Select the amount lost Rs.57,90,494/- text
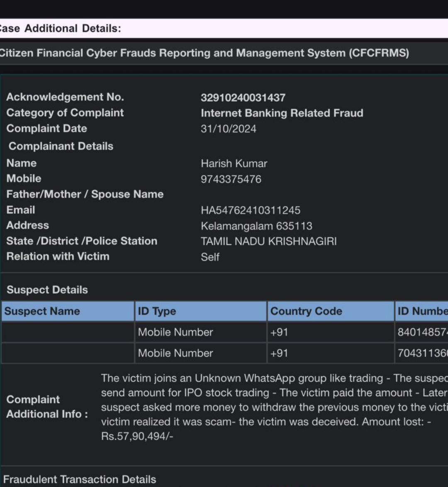Screen dimensions: 448x487 [137, 436]
